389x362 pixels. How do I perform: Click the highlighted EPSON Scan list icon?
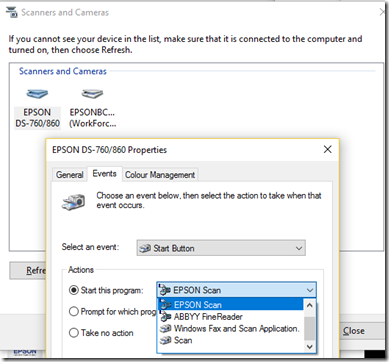[x=166, y=305]
